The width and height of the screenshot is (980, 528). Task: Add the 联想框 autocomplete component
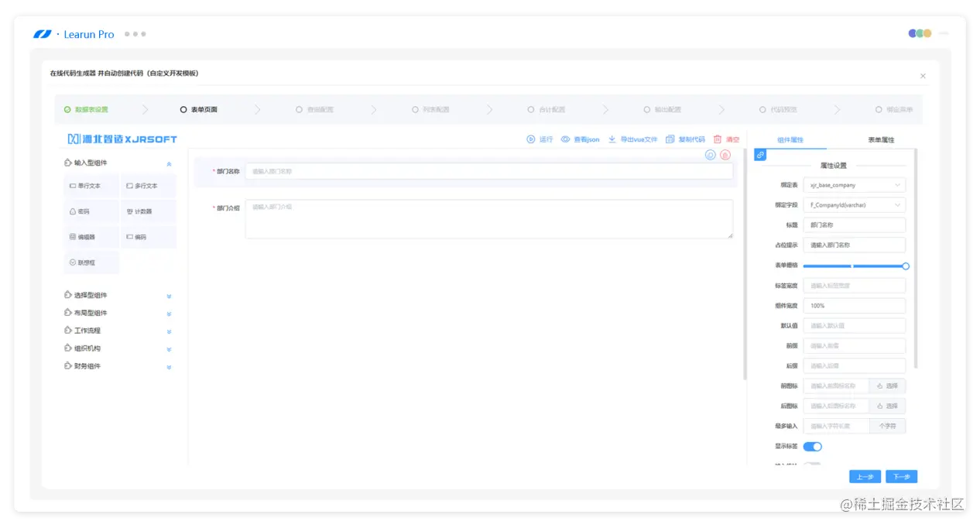(92, 262)
